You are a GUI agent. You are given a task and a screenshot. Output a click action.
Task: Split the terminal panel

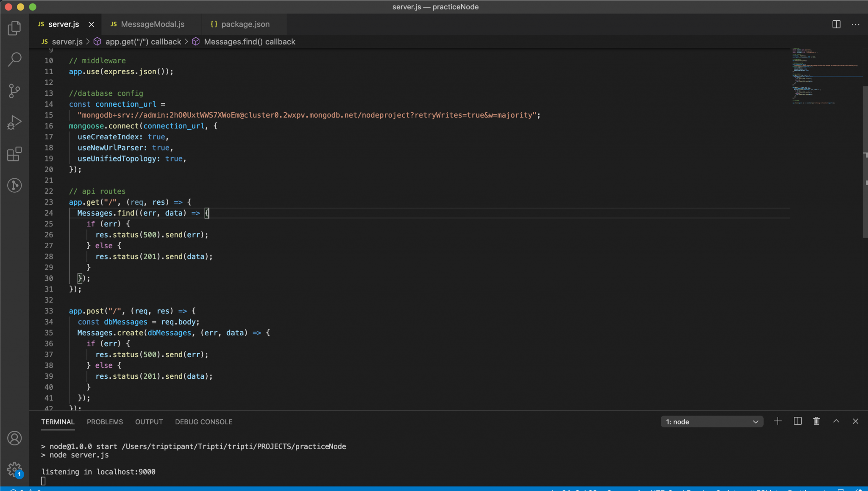798,421
